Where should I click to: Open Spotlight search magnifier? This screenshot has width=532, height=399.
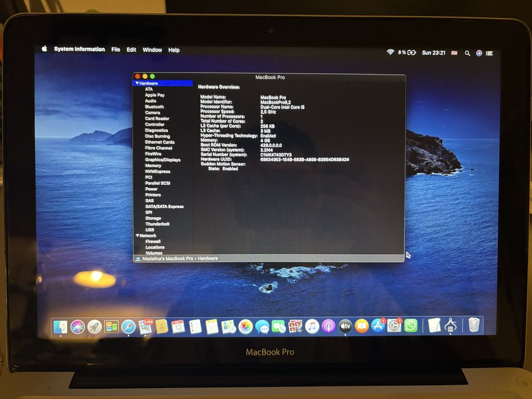click(467, 53)
